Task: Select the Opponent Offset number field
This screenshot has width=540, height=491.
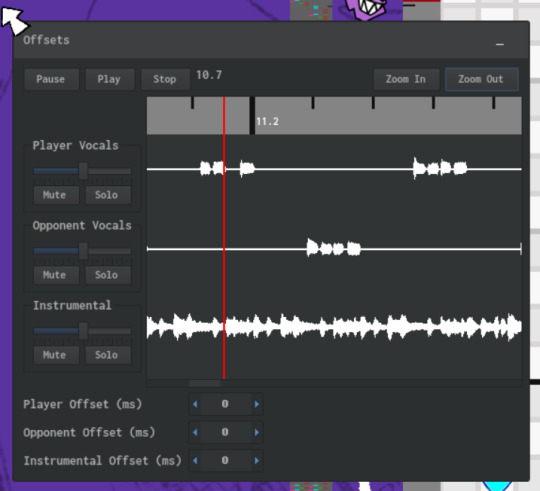Action: click(226, 432)
